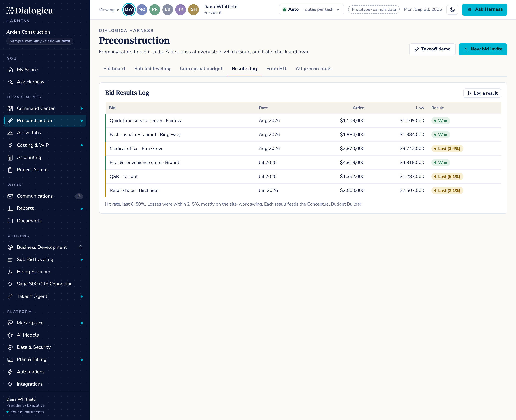
Task: Open Integrations in sidebar
Action: click(45, 384)
